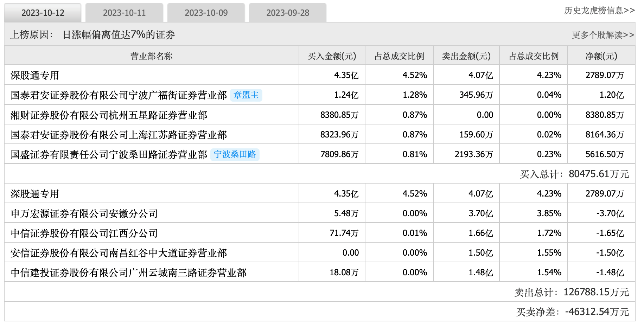
Task: Click the buy amount 18.08万
Action: point(344,272)
